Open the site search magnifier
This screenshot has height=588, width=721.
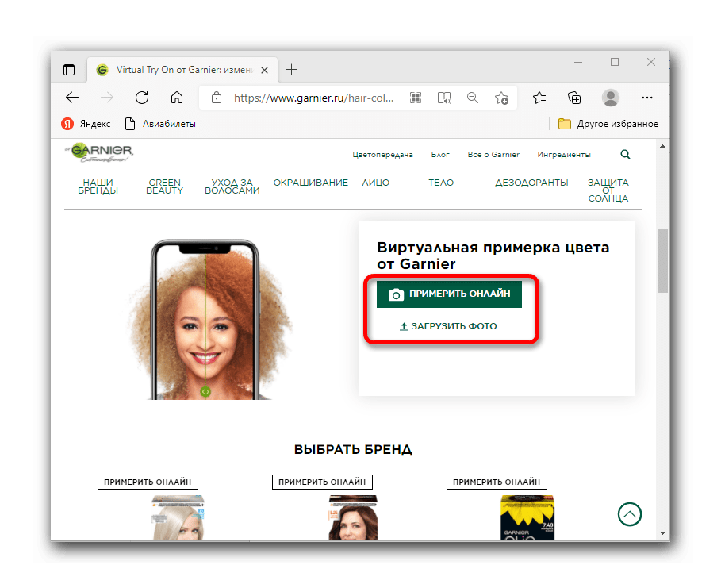[625, 155]
